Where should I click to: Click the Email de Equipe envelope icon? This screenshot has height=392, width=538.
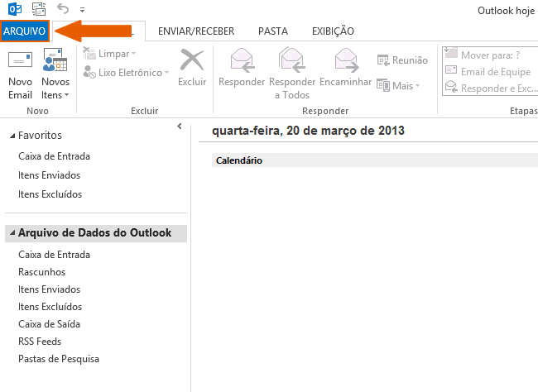pyautogui.click(x=451, y=70)
